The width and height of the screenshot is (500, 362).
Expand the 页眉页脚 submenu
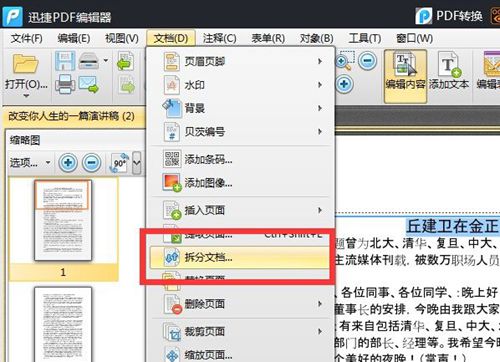click(240, 61)
